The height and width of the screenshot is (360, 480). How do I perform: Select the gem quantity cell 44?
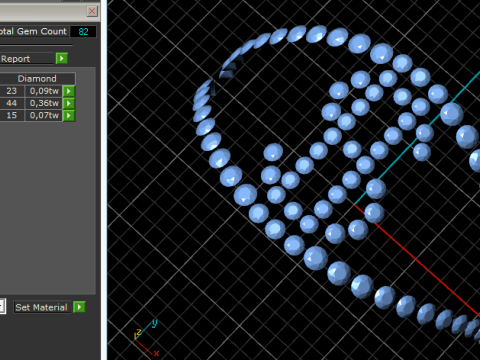click(12, 103)
